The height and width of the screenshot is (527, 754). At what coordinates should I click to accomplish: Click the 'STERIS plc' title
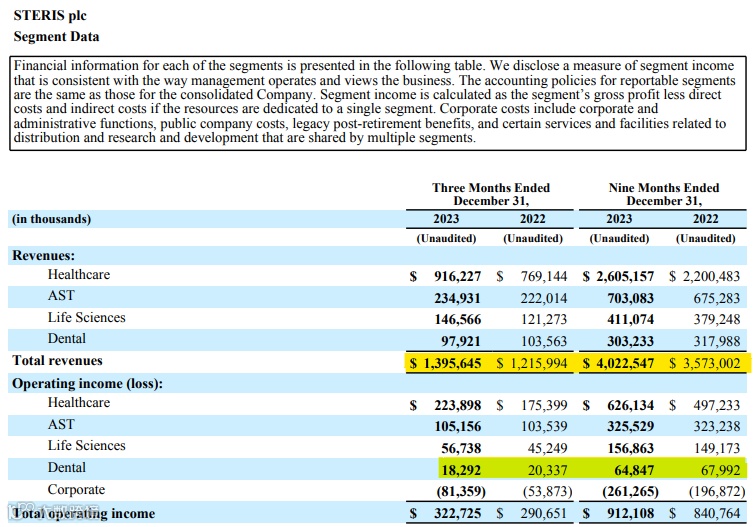50,15
